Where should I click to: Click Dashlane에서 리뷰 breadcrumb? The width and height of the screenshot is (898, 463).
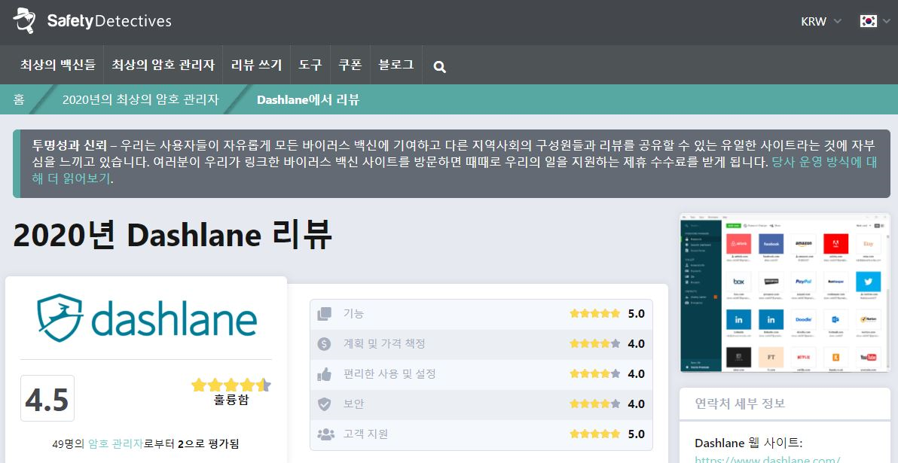[x=308, y=99]
